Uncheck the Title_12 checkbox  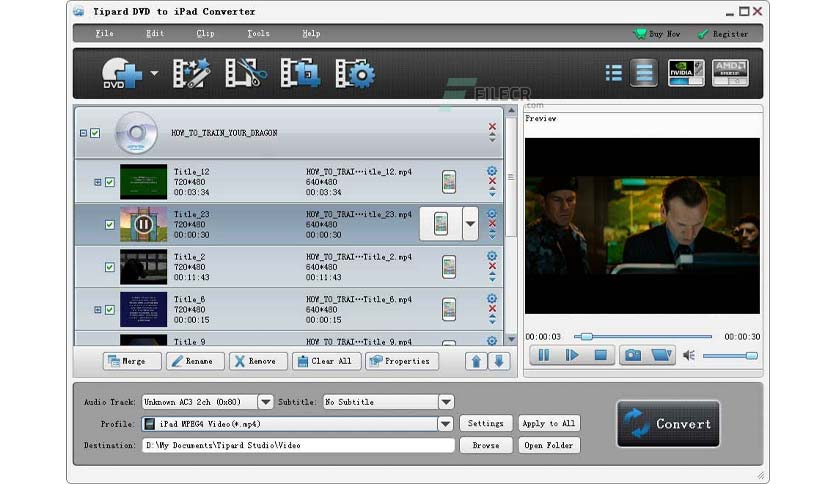109,182
